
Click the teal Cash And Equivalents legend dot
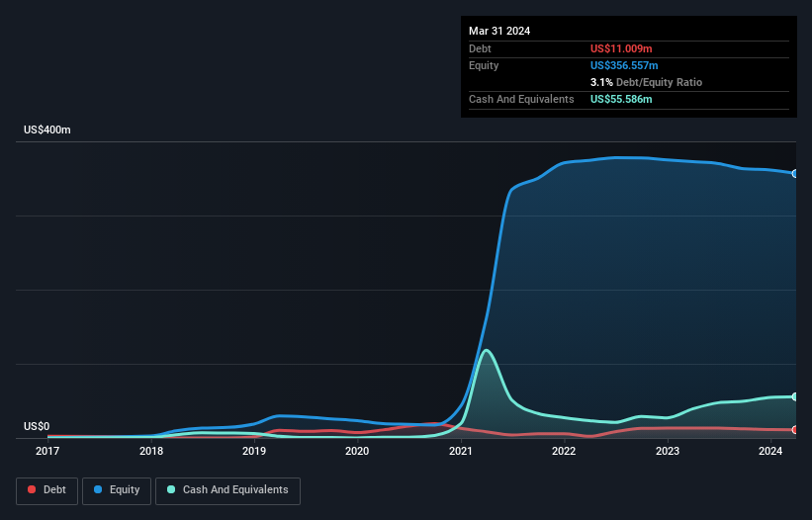[171, 489]
